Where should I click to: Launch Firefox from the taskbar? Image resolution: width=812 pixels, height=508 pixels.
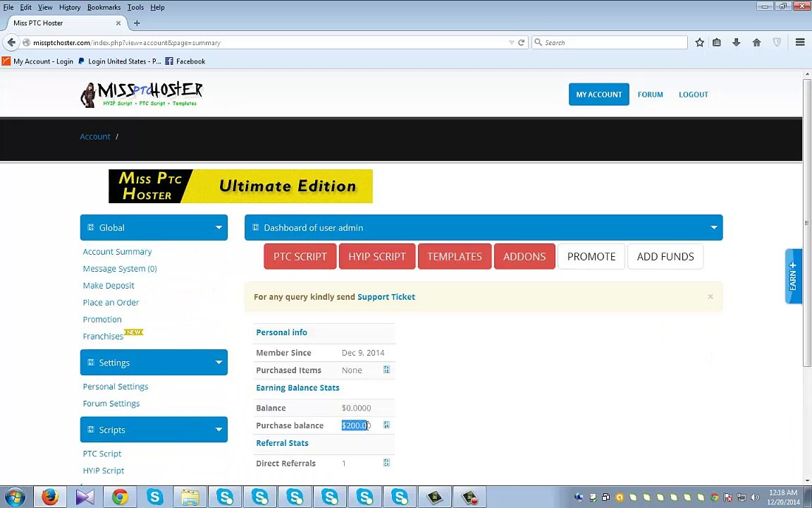click(50, 497)
